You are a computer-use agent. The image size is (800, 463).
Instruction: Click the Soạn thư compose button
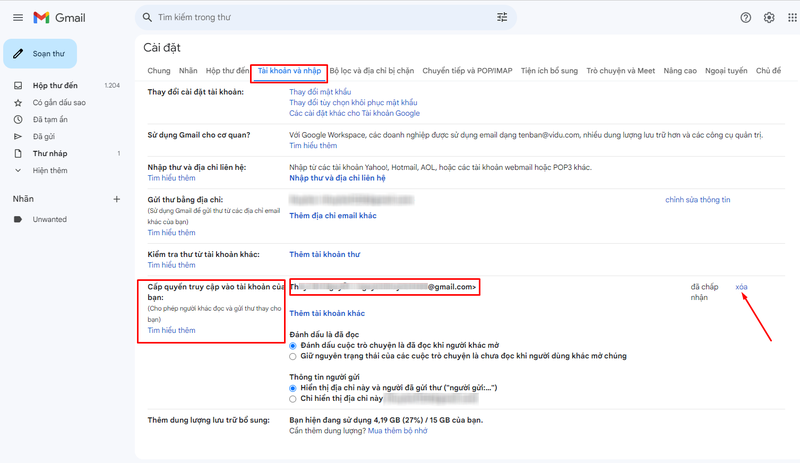[x=40, y=54]
